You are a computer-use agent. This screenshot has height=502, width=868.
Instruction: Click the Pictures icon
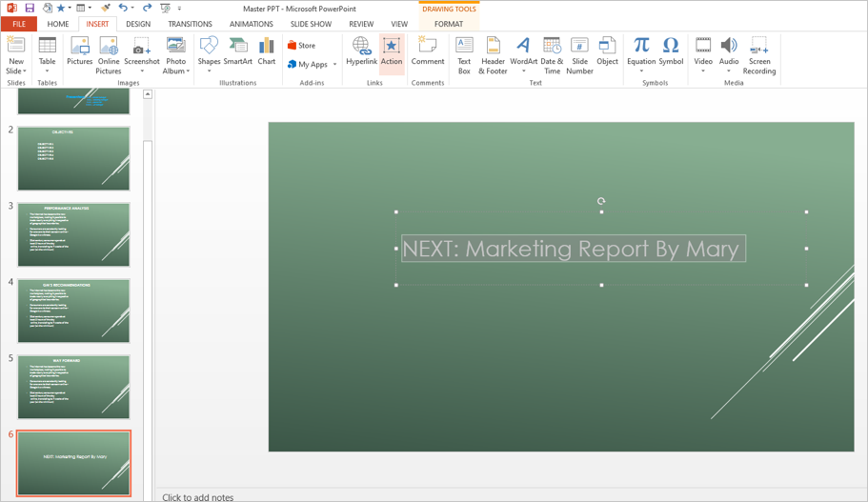pyautogui.click(x=80, y=52)
